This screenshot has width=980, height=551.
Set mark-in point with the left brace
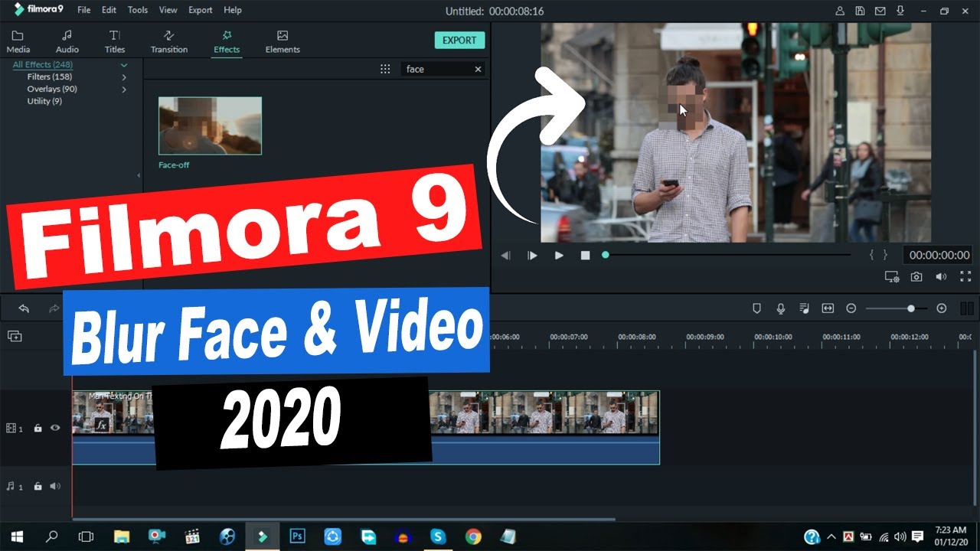(x=872, y=255)
